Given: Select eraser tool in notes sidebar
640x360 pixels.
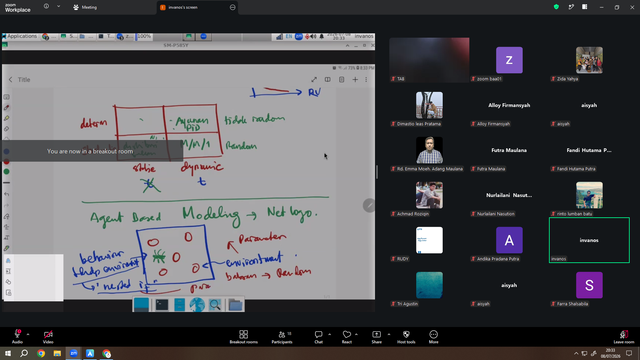Looking at the screenshot, I should pyautogui.click(x=7, y=129).
